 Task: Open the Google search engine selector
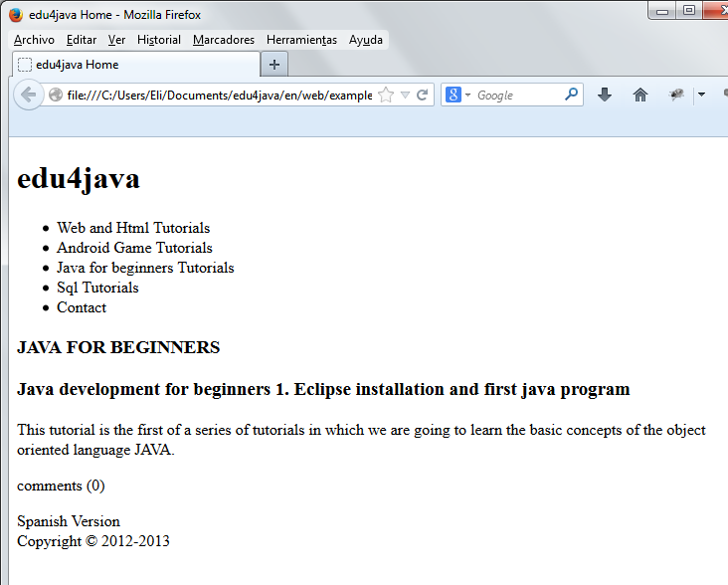tap(458, 96)
